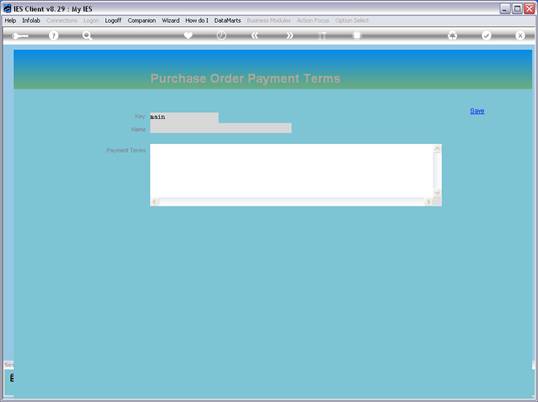538x402 pixels.
Task: Open the Companion menu
Action: coord(142,21)
